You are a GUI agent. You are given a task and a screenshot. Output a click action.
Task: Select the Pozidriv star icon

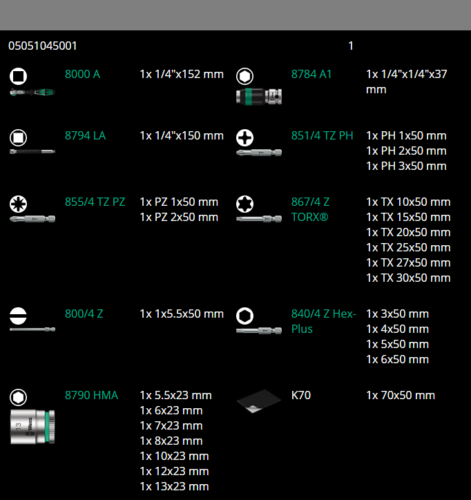pos(18,204)
